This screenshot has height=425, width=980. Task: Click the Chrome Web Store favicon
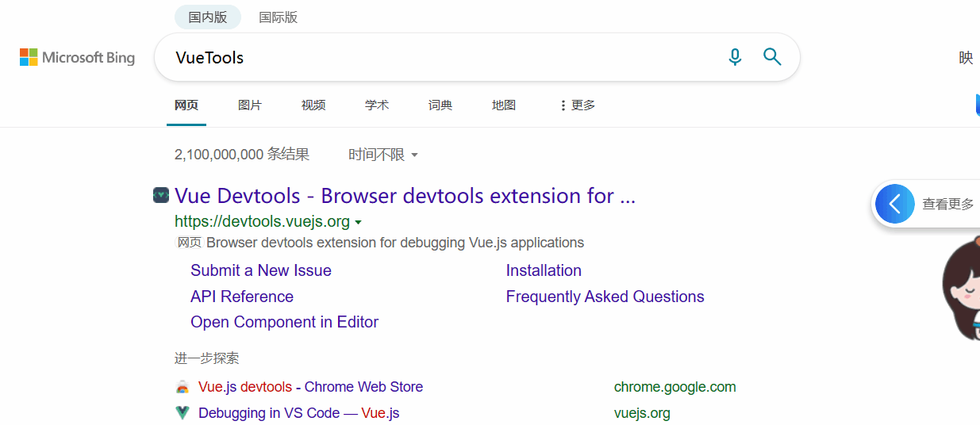point(183,387)
